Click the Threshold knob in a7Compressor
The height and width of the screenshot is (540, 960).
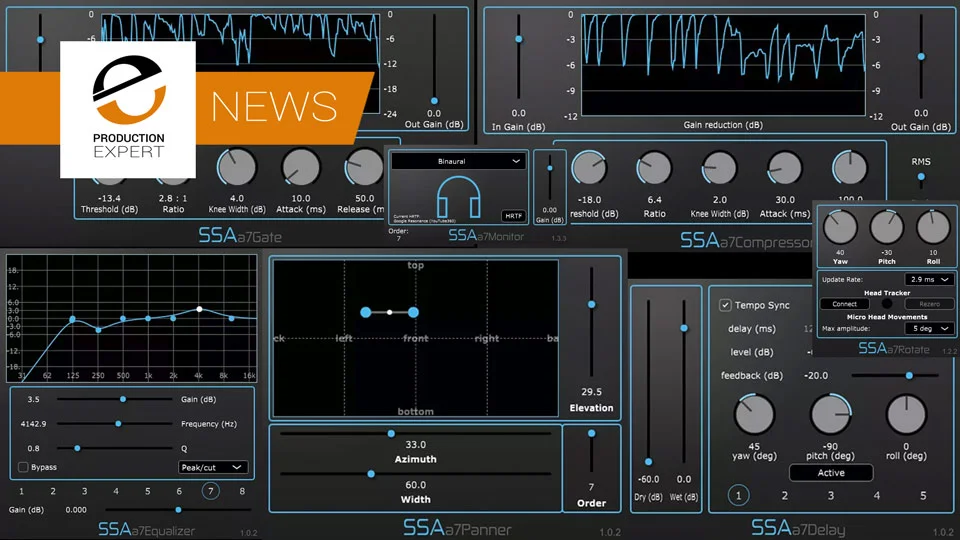coord(590,168)
